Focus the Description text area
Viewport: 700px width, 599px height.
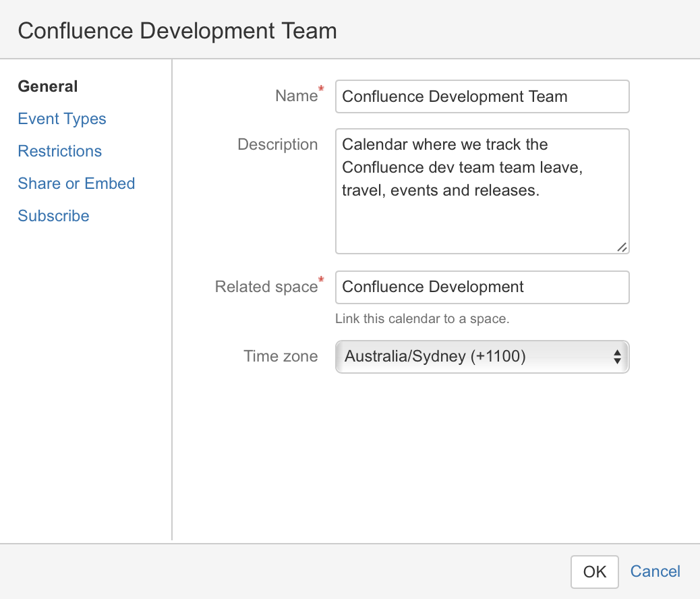pyautogui.click(x=482, y=202)
